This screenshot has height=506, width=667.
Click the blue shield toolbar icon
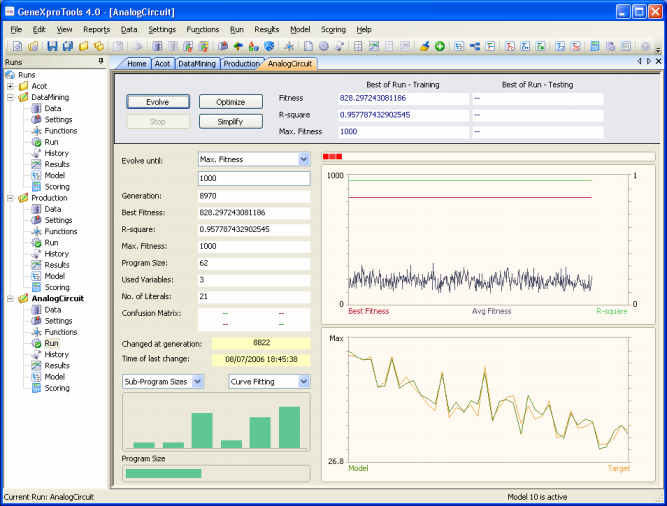point(269,46)
